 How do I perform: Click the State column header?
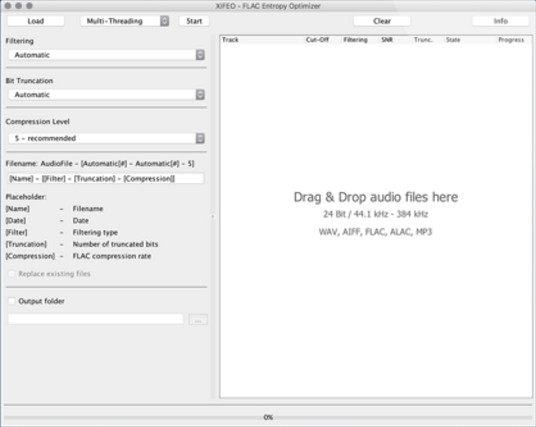[453, 40]
